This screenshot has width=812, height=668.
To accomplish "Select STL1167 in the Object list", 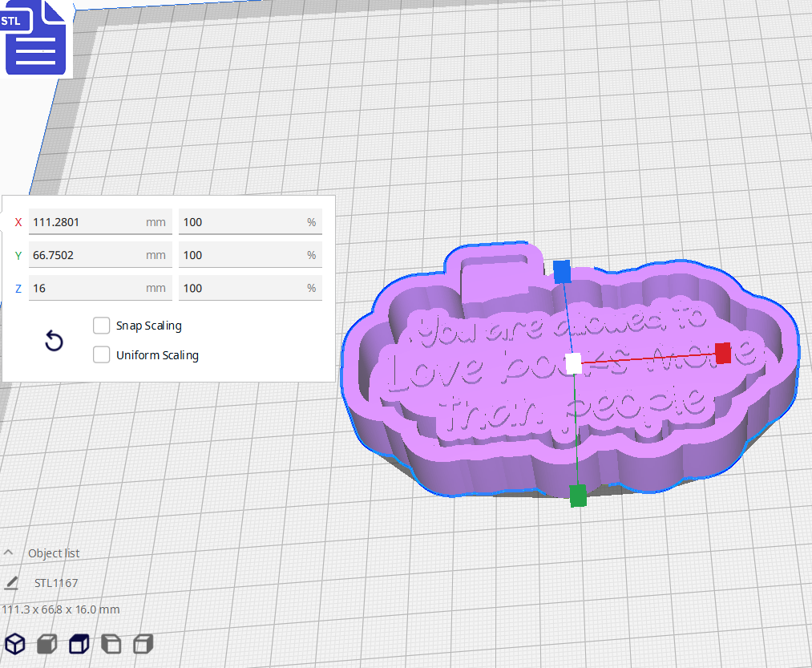I will (x=56, y=583).
